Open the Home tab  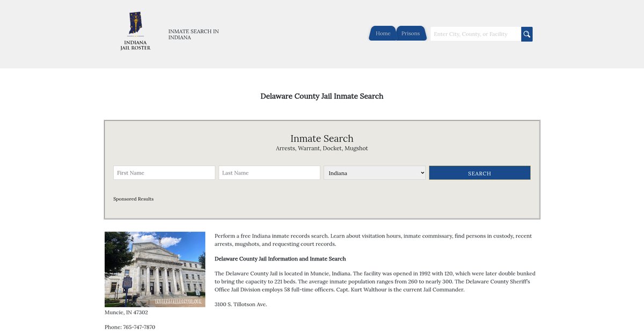tap(383, 33)
